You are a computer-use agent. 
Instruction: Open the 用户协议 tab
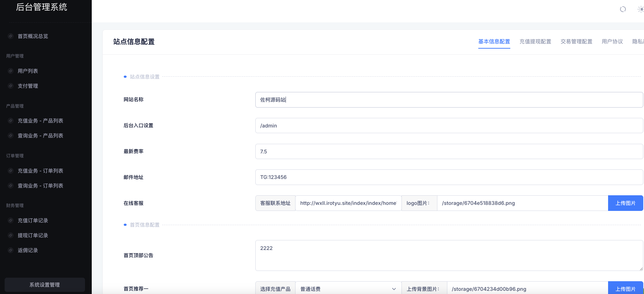(x=612, y=42)
